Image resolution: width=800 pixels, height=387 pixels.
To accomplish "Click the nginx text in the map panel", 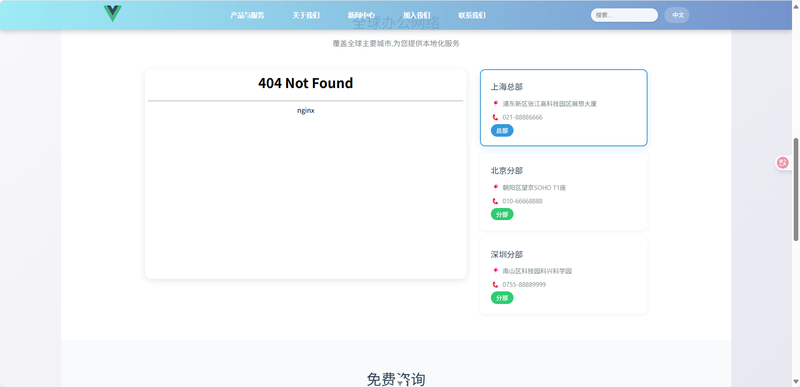I will tap(306, 111).
